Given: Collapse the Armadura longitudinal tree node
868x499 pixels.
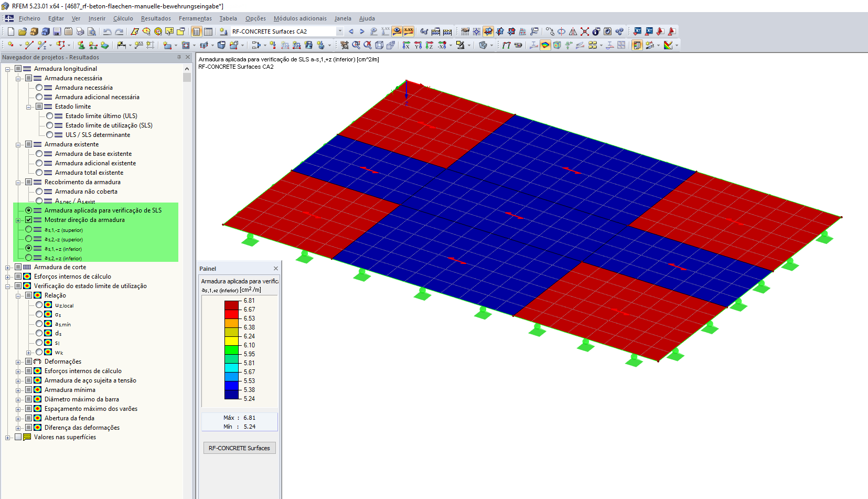Looking at the screenshot, I should tap(8, 69).
